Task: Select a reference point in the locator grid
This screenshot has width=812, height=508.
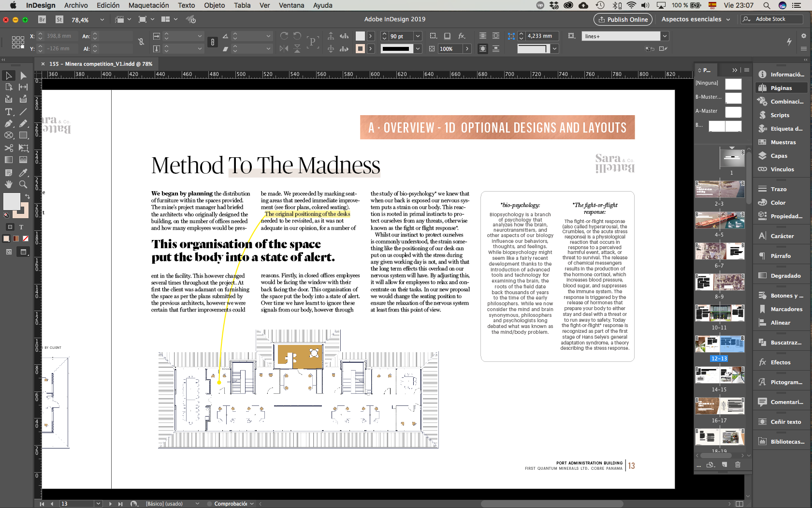Action: pos(18,42)
